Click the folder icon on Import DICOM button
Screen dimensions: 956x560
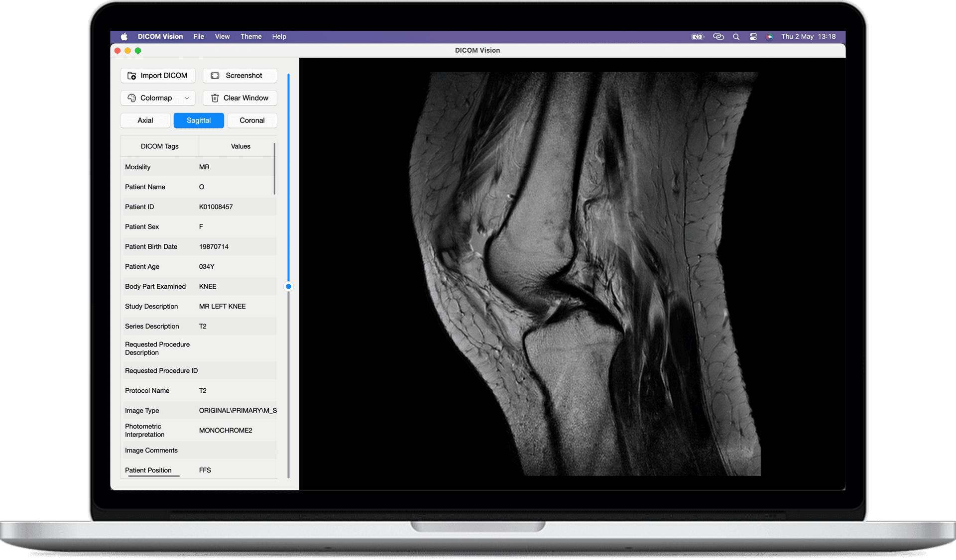(132, 75)
